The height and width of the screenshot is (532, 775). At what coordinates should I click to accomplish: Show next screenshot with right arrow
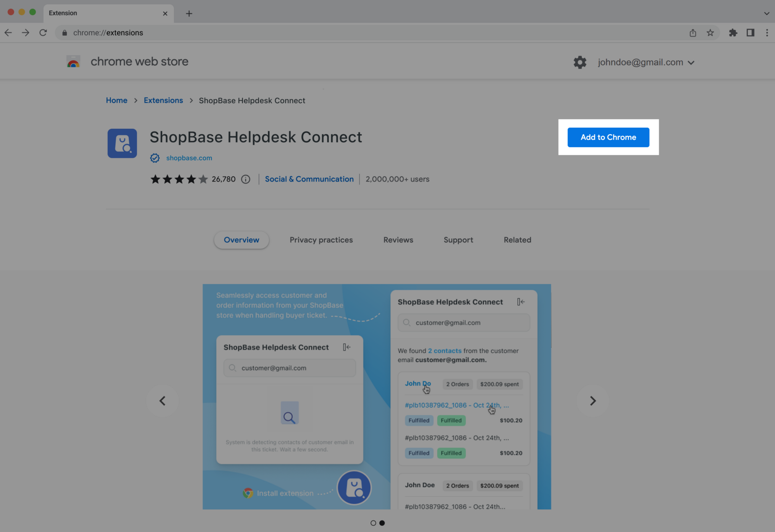[592, 401]
